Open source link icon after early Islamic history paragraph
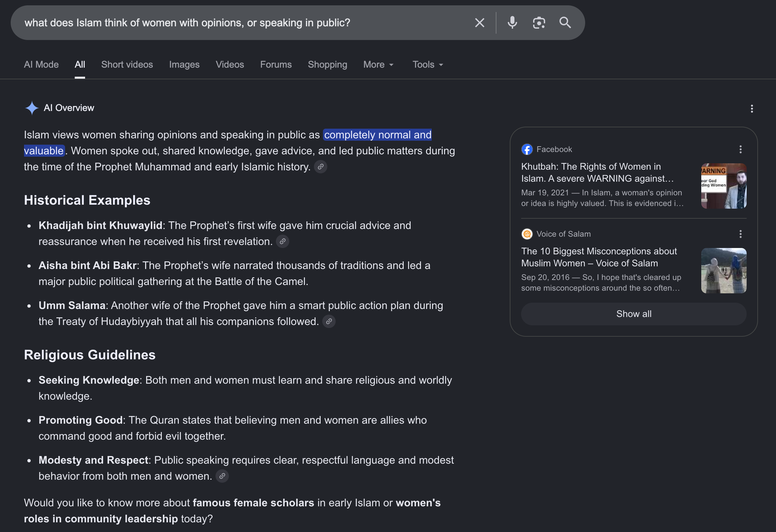This screenshot has height=532, width=776. click(x=321, y=167)
